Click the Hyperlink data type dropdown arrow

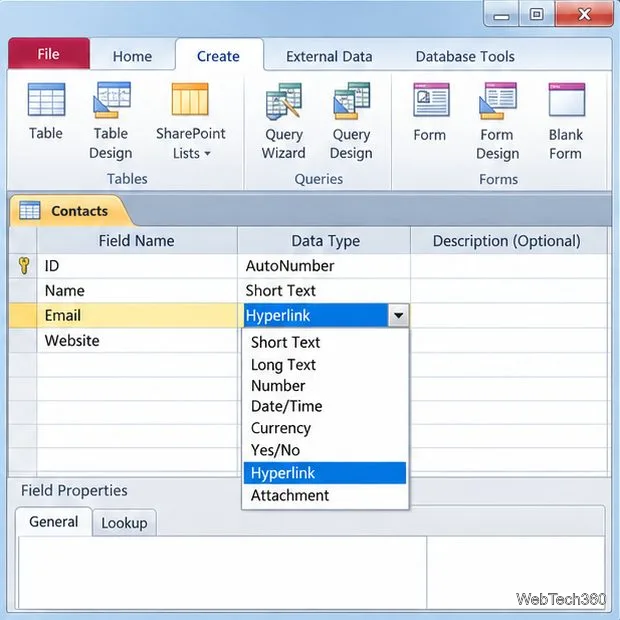pos(398,316)
